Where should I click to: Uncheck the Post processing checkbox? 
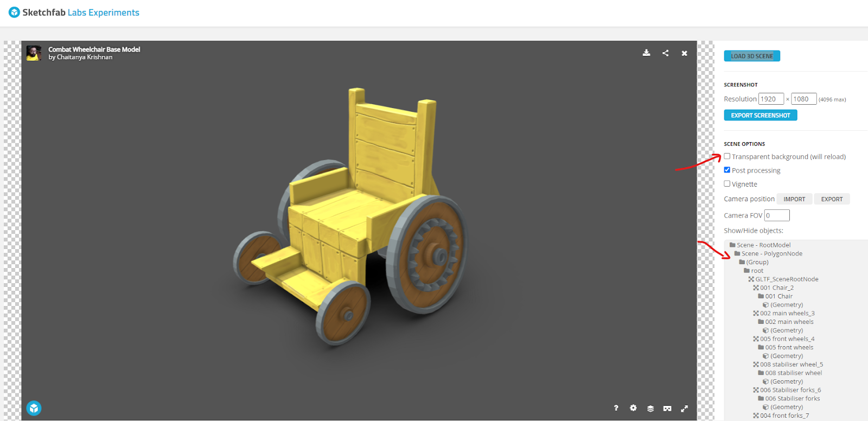[x=727, y=170]
